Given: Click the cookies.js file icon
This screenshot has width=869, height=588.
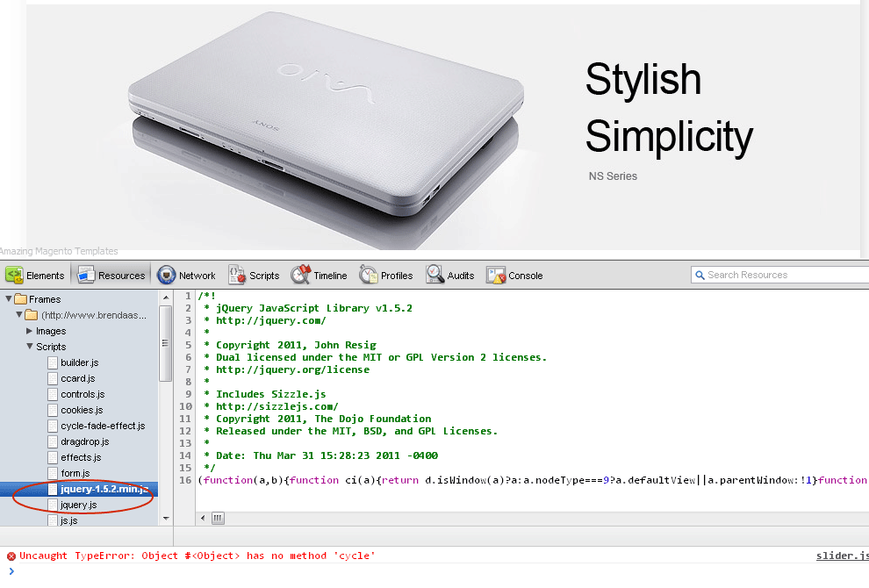Looking at the screenshot, I should (53, 410).
